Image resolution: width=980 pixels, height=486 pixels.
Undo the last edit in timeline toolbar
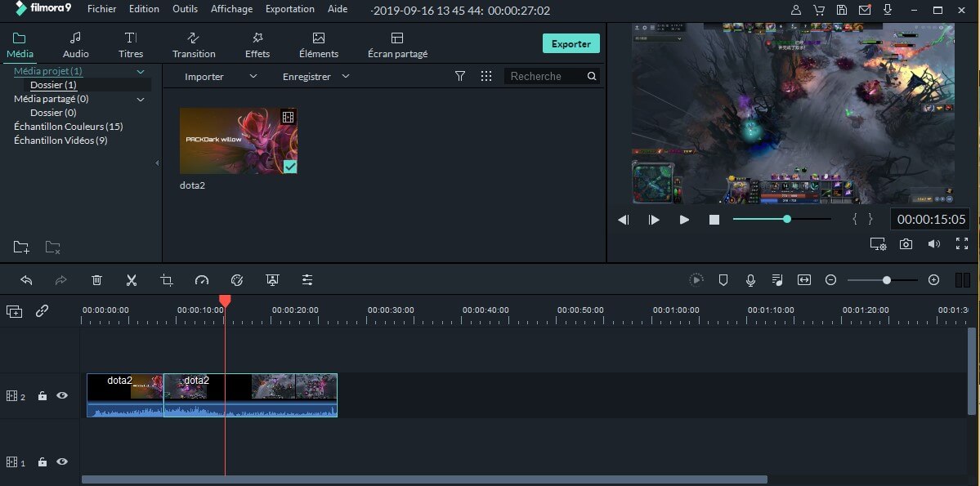point(26,280)
